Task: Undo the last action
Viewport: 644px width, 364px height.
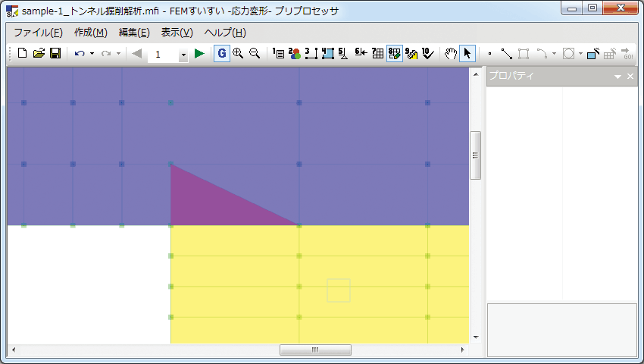Action: click(80, 54)
